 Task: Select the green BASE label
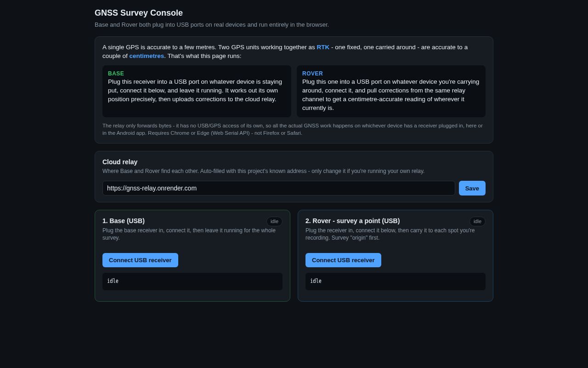pos(116,73)
